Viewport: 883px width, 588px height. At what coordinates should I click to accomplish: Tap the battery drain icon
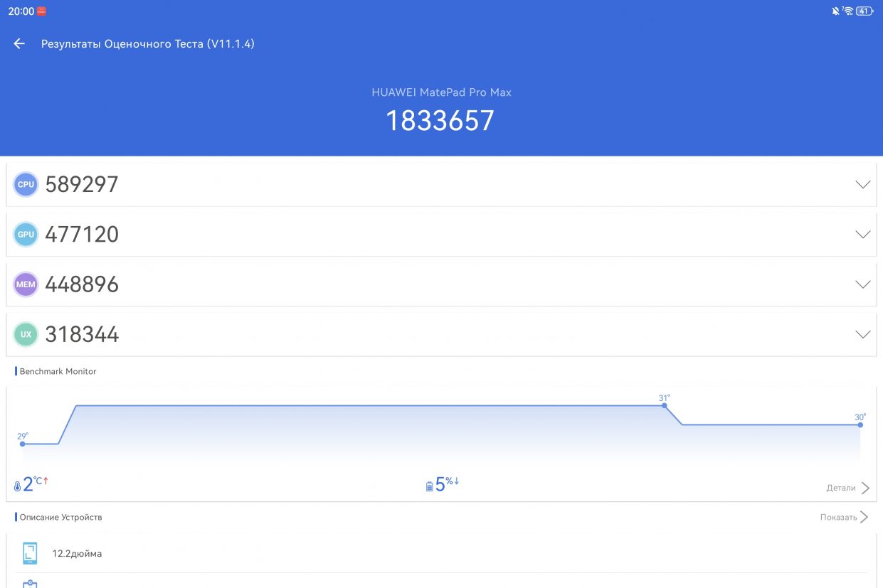click(x=430, y=487)
